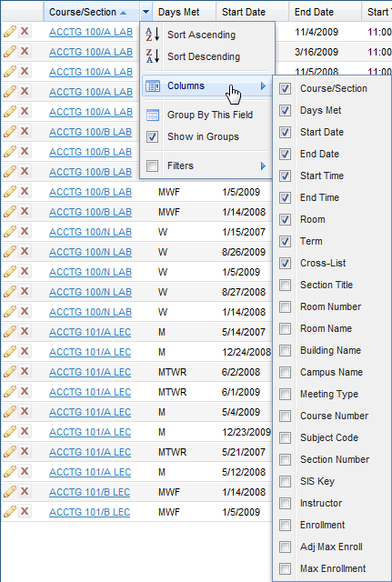Viewport: 392px width, 582px height.
Task: Open the Course/Section header dropdown arrow
Action: (146, 12)
